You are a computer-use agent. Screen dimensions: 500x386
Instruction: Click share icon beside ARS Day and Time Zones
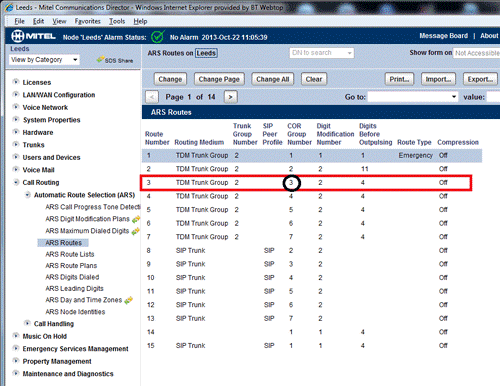coord(129,300)
